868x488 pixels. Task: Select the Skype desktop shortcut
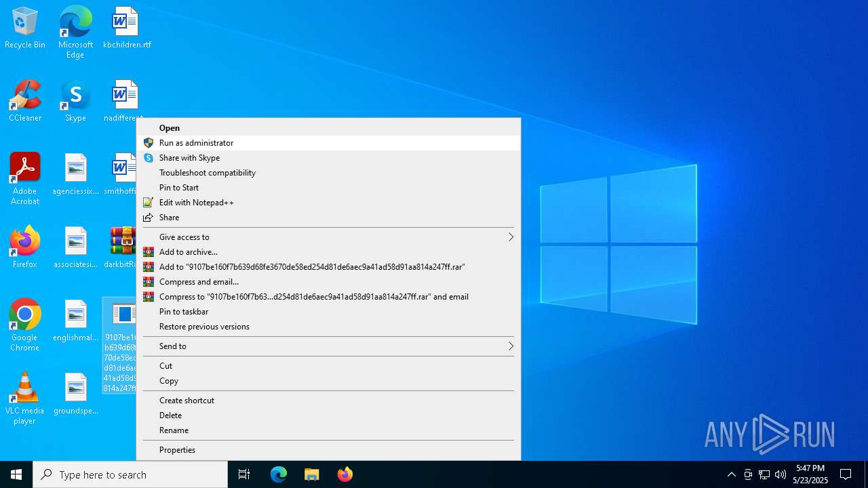[75, 102]
